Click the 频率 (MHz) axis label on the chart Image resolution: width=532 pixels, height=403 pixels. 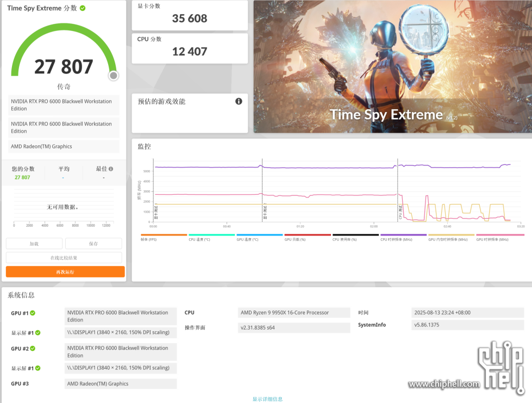139,190
